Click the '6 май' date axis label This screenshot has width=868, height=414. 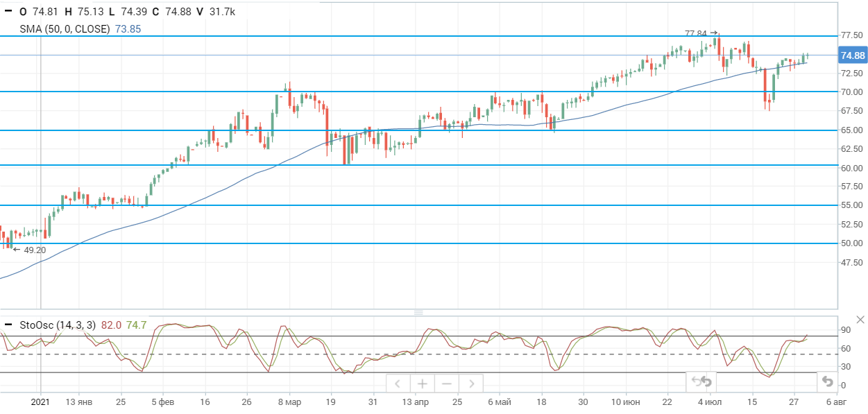tap(499, 402)
